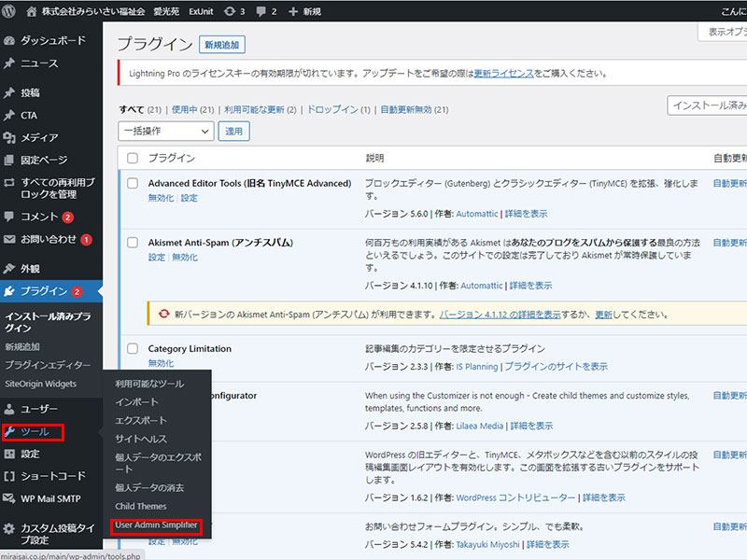Click the renew license link in notice
Viewport: 747px width, 560px height.
point(503,72)
